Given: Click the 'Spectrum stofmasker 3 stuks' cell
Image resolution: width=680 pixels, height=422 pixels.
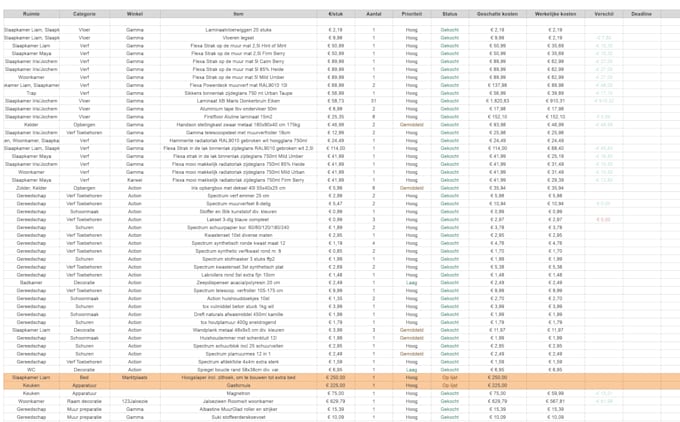Looking at the screenshot, I should coord(238,259).
